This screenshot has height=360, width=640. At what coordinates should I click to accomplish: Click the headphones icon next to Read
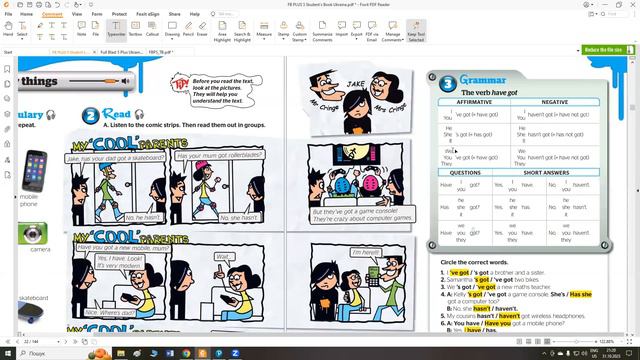click(x=140, y=114)
